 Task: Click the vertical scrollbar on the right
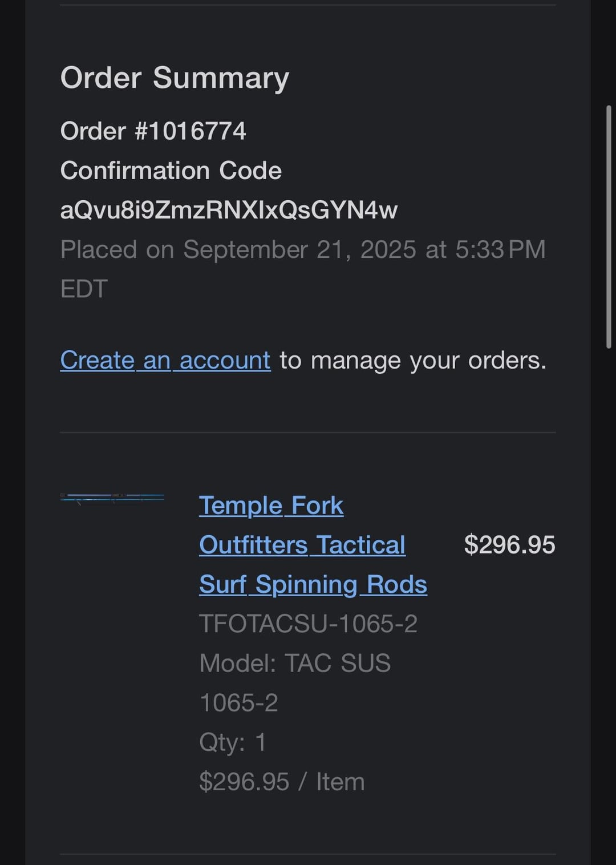609,227
